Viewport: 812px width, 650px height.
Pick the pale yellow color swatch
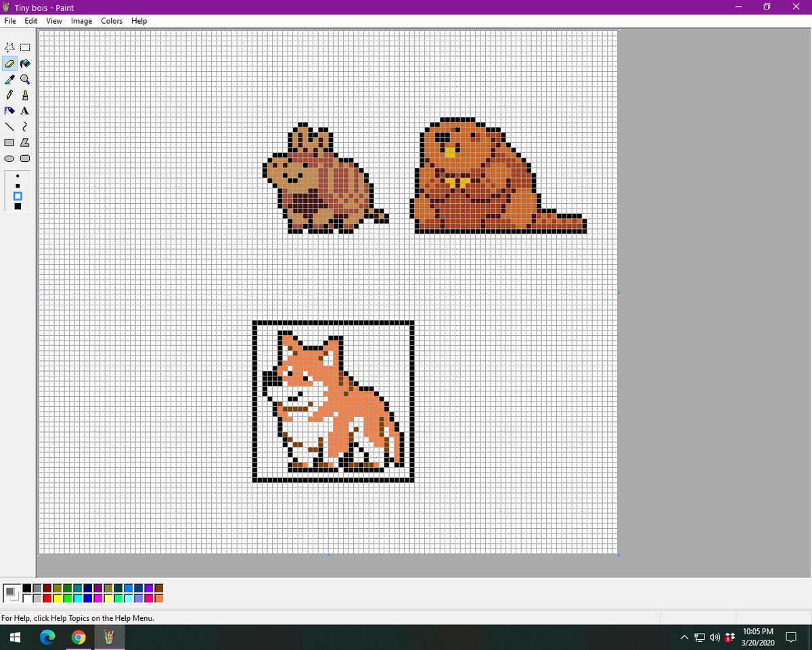pyautogui.click(x=108, y=599)
